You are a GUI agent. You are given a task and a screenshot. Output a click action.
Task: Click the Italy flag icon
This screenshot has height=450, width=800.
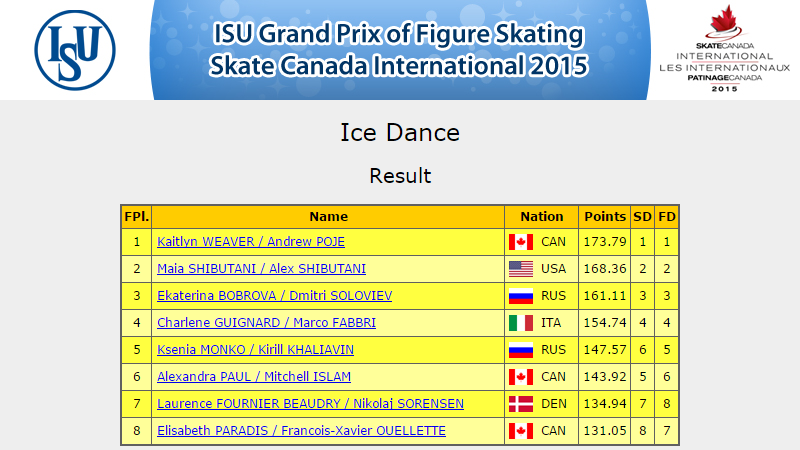coord(521,323)
